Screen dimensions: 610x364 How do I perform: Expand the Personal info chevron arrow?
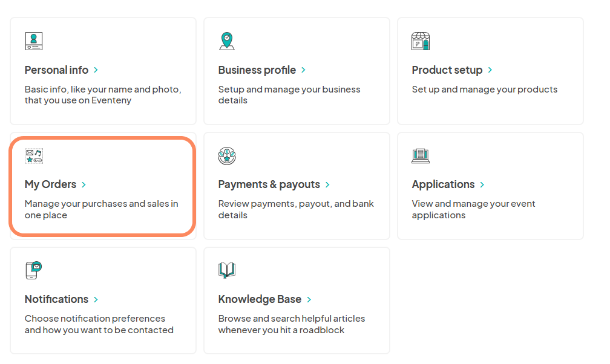click(96, 70)
